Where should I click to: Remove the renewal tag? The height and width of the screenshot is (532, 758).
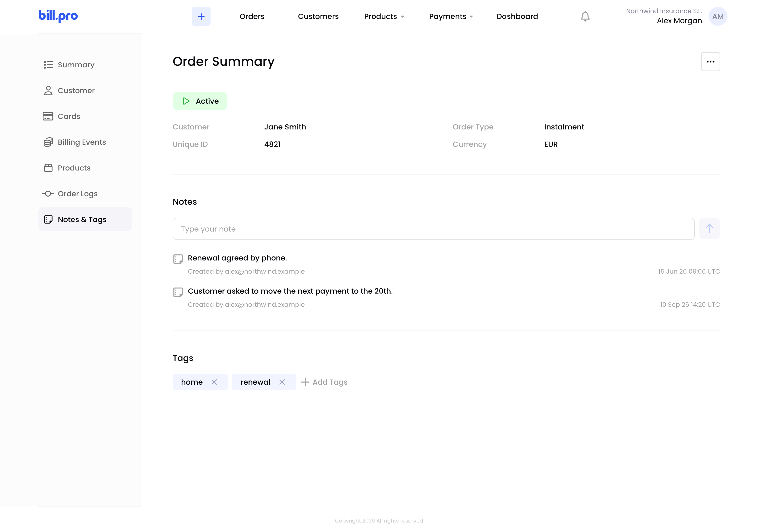[x=282, y=382]
